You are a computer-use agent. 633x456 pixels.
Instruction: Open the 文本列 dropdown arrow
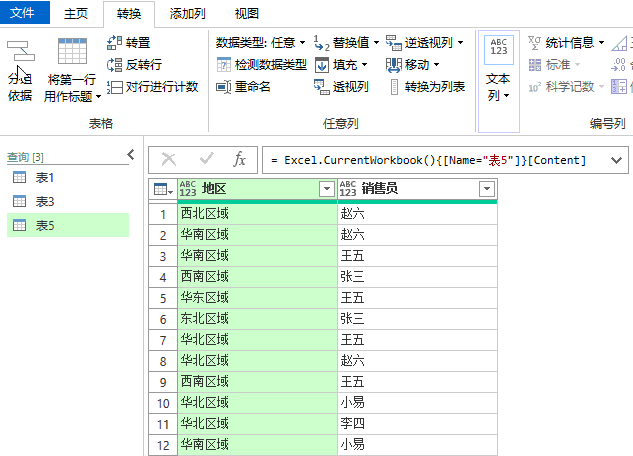pyautogui.click(x=506, y=96)
